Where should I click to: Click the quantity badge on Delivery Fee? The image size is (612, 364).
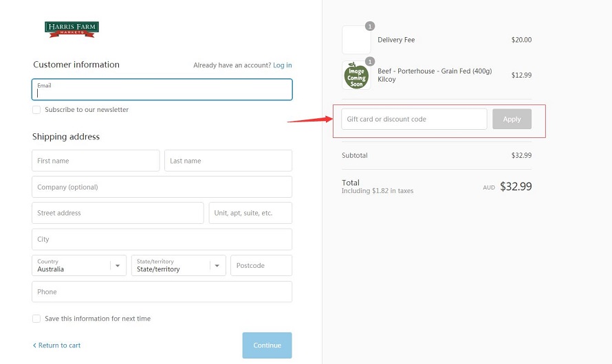pyautogui.click(x=370, y=26)
